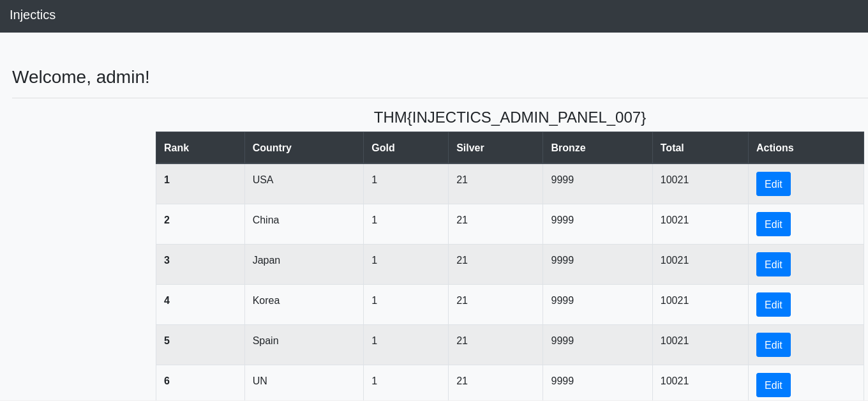The height and width of the screenshot is (401, 868).
Task: Edit the USA row
Action: (x=773, y=184)
